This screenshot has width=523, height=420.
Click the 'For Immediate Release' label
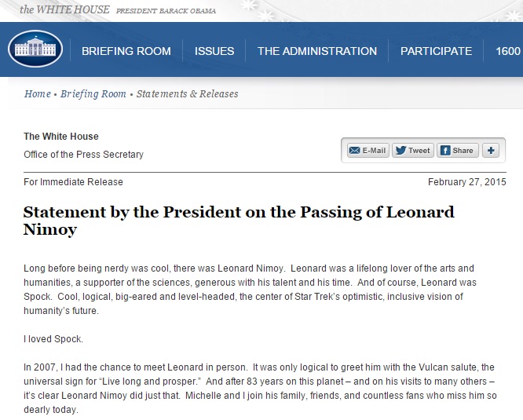(73, 182)
